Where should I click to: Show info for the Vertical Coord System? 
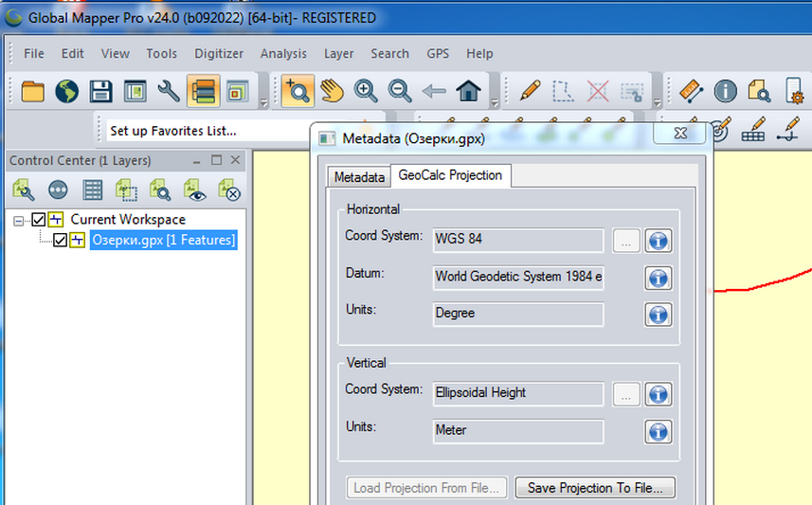pos(659,395)
